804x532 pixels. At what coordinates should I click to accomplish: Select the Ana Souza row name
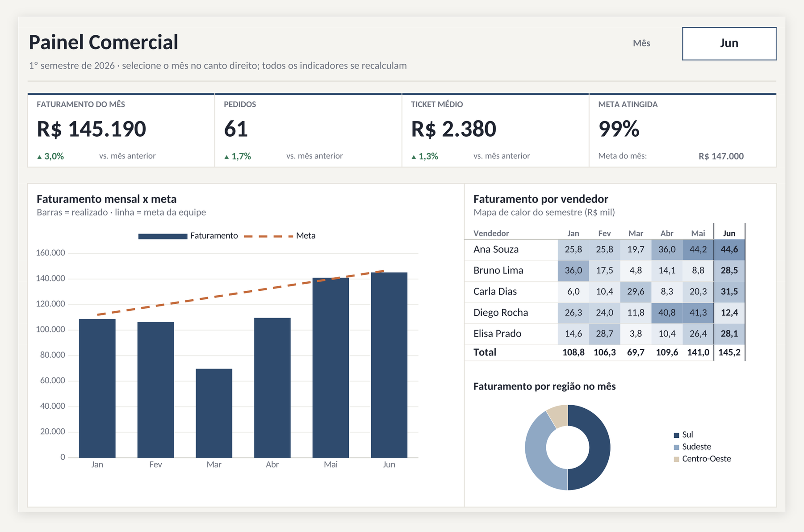(496, 249)
